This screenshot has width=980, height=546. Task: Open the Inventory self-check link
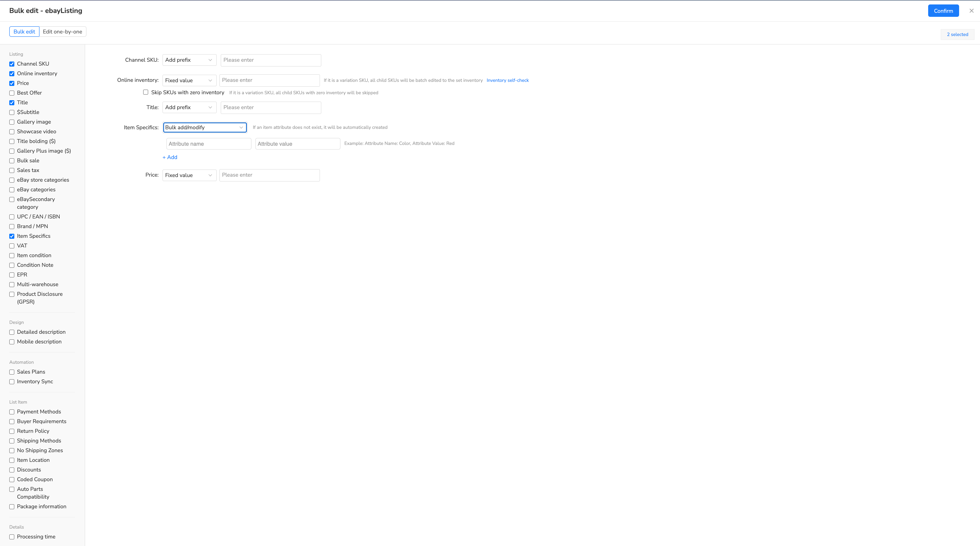[507, 80]
